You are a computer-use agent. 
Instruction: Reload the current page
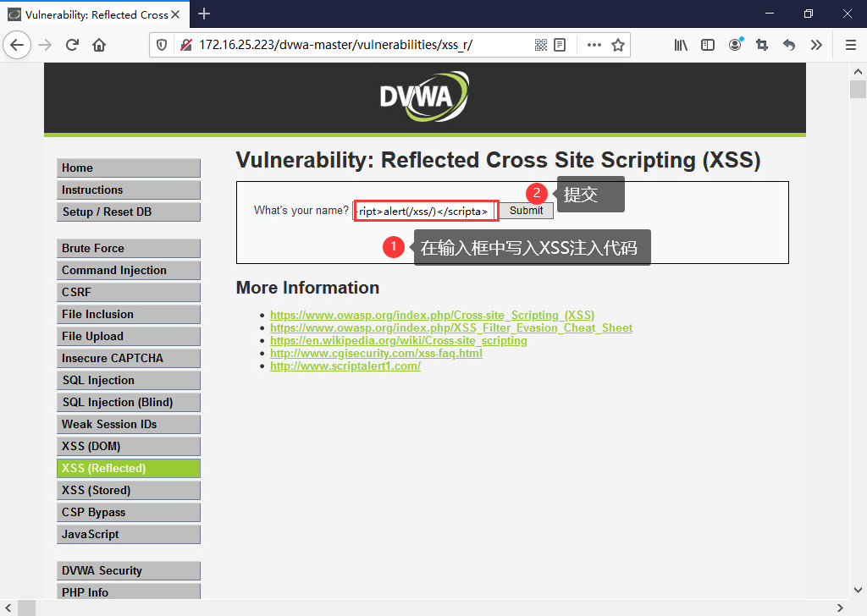coord(72,45)
